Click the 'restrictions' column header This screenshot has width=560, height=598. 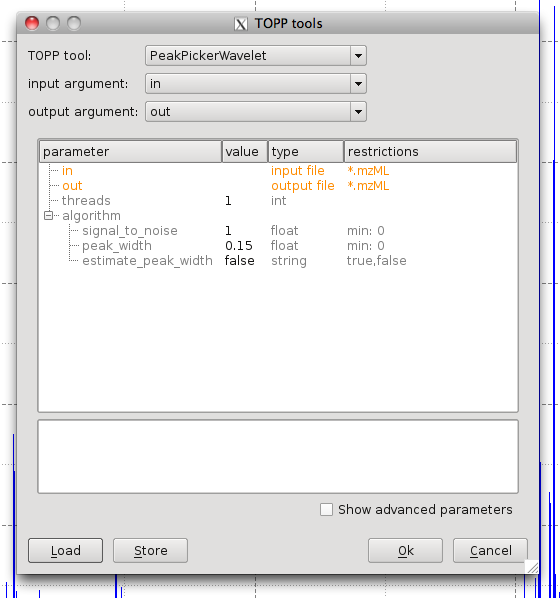[x=430, y=151]
